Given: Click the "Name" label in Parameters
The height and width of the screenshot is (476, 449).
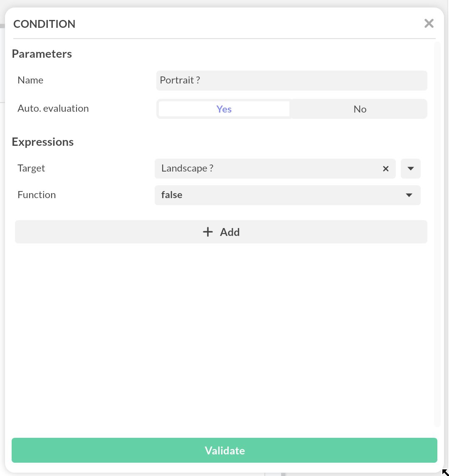Looking at the screenshot, I should click(30, 80).
